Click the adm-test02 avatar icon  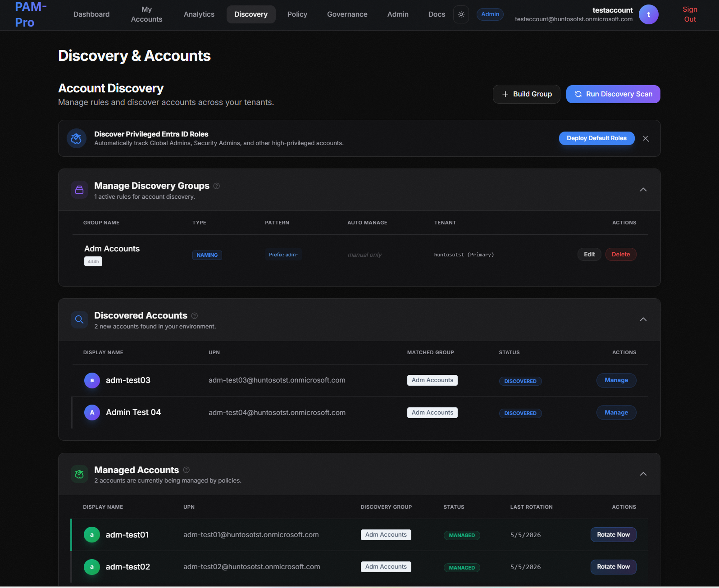[92, 567]
